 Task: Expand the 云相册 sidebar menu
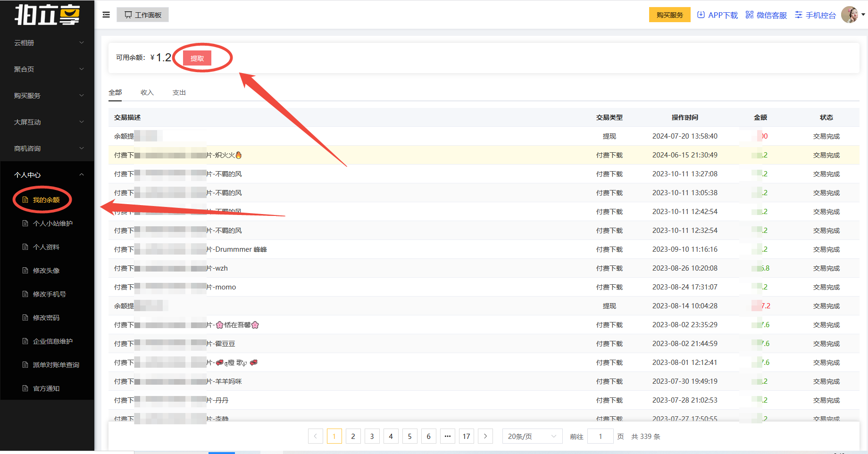click(x=47, y=43)
